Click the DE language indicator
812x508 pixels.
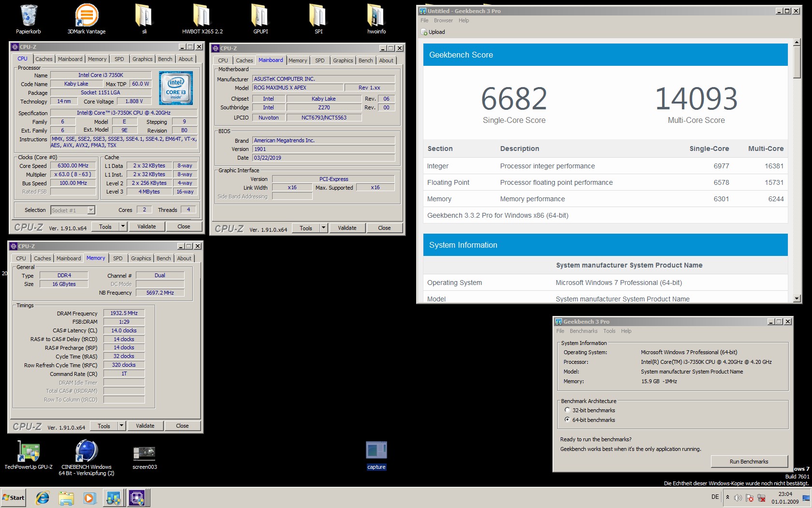click(x=715, y=497)
